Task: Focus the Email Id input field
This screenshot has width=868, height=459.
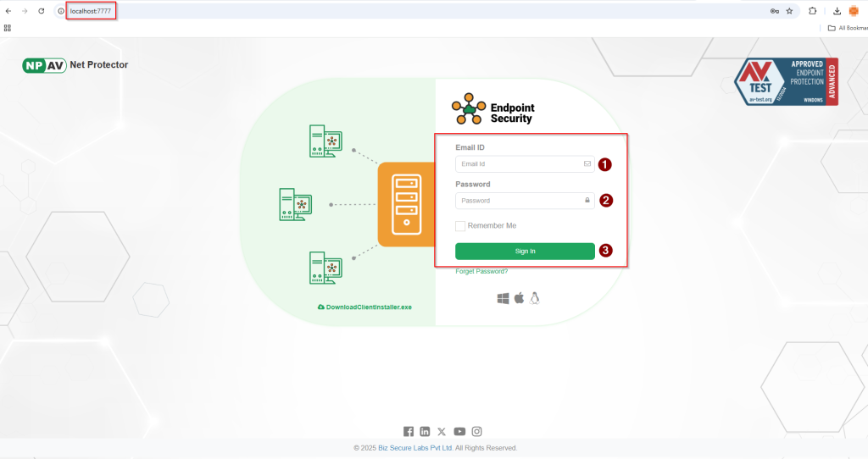Action: tap(519, 164)
